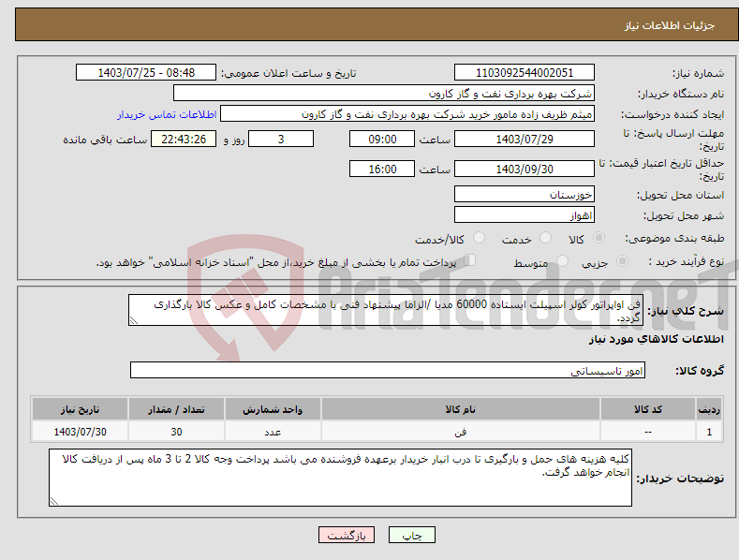
Task: Click the deadline date field 1403/07/29
Action: 525,139
